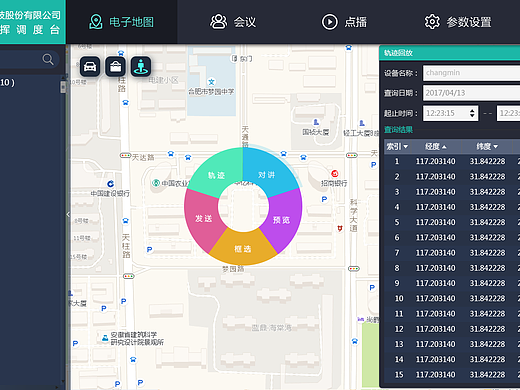Select track result row 3
The width and height of the screenshot is (520, 390).
(x=452, y=192)
